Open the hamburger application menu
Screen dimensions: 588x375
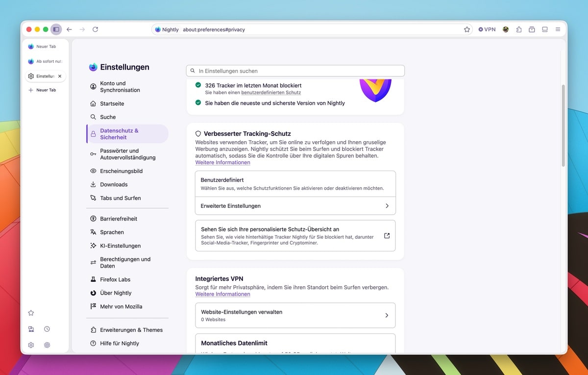[558, 29]
